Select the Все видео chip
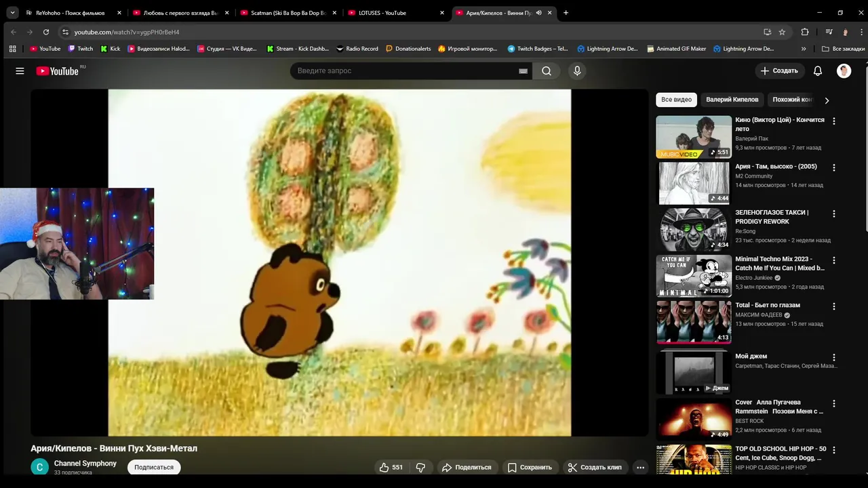868x488 pixels. click(676, 100)
